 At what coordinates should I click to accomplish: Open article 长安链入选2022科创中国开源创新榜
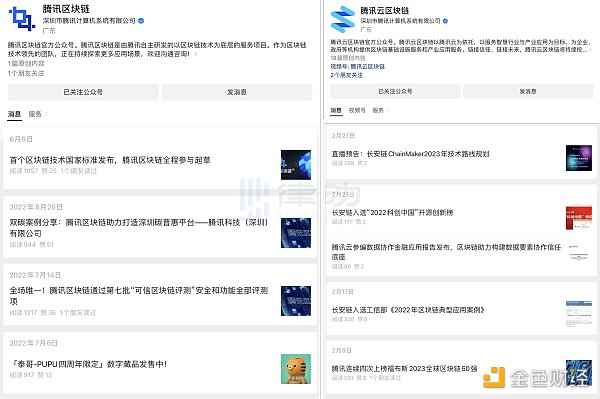[392, 212]
